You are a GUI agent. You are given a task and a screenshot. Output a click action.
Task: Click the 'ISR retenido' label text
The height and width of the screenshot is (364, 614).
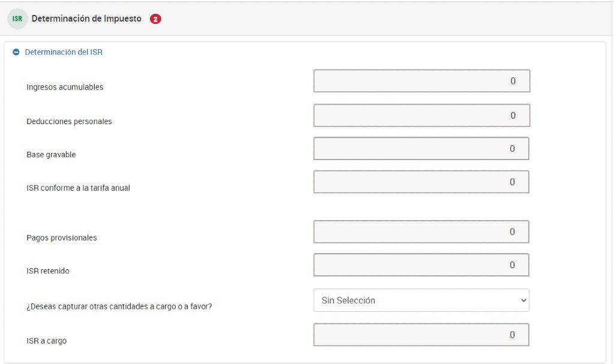[48, 271]
